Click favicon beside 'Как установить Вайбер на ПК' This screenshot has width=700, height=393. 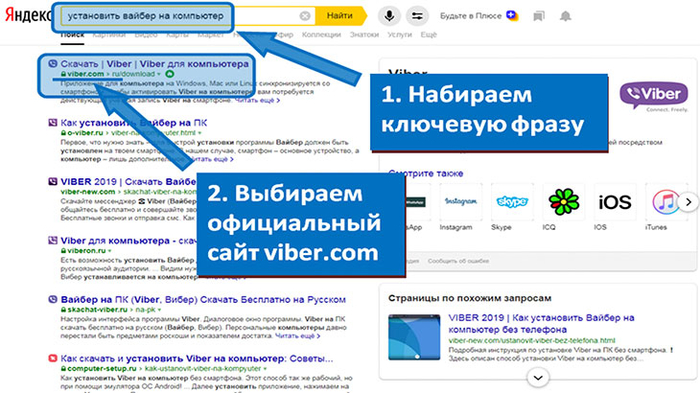pos(53,122)
